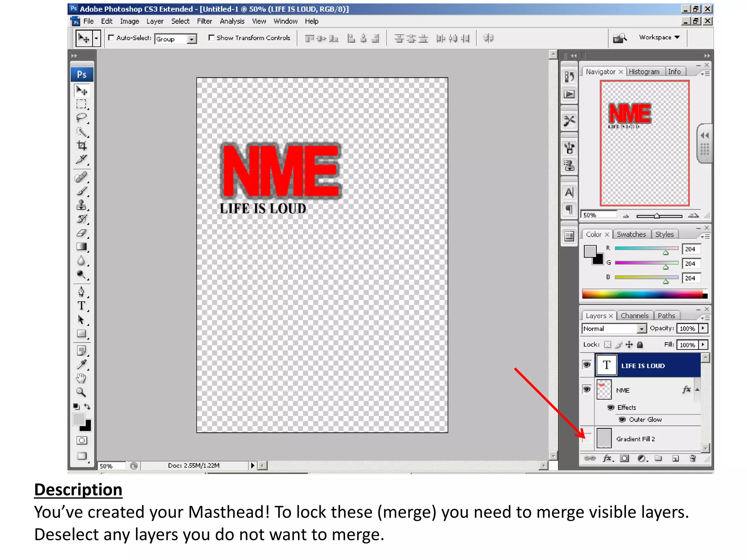The width and height of the screenshot is (747, 560).
Task: Select the Rectangle shape tool
Action: point(81,334)
